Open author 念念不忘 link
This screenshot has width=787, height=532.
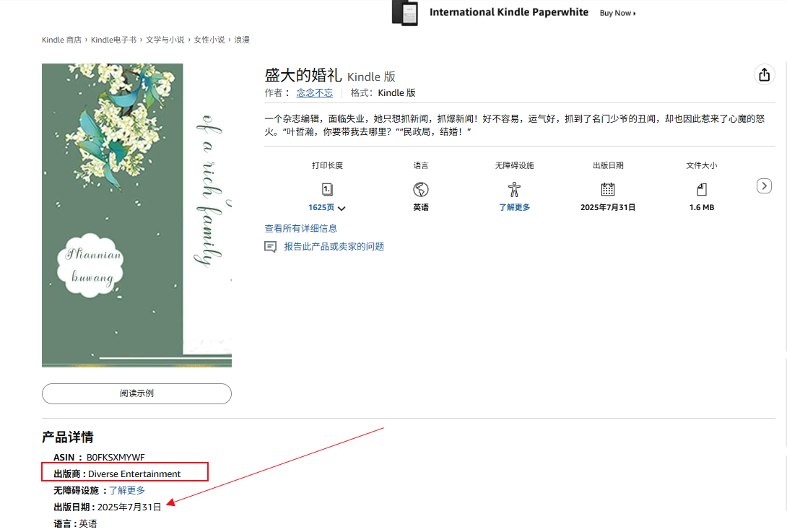coord(315,92)
